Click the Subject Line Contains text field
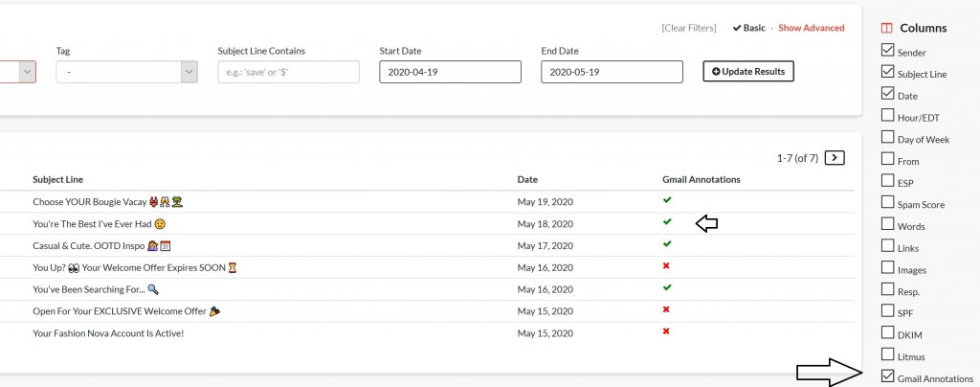Screen dimensions: 980x387 click(x=288, y=72)
